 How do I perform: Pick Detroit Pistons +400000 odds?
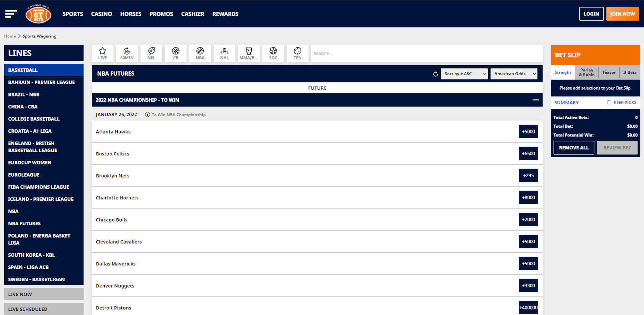point(528,308)
